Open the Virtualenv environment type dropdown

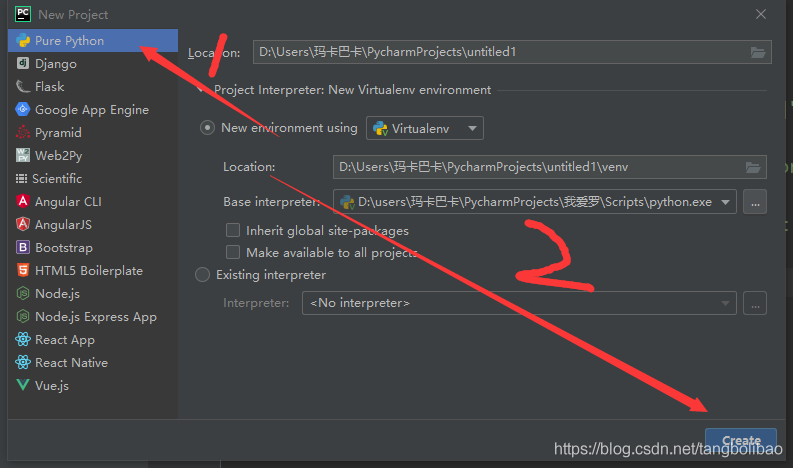pyautogui.click(x=425, y=128)
